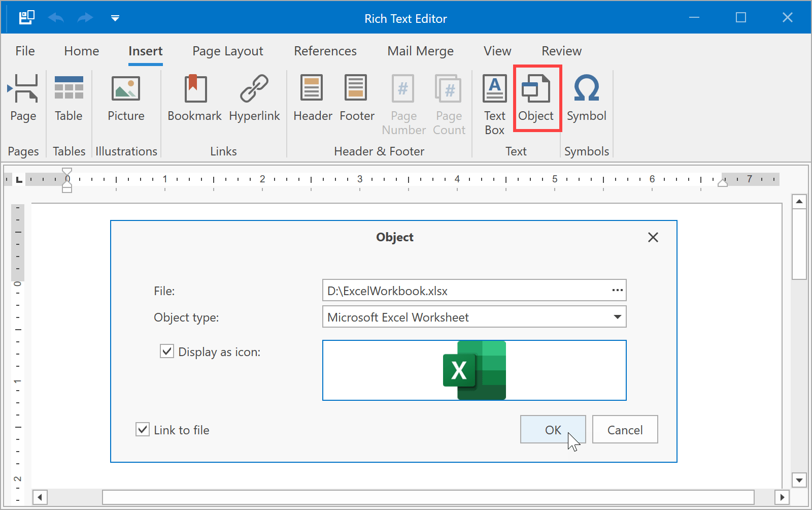Open the References tab
812x510 pixels.
(x=325, y=51)
